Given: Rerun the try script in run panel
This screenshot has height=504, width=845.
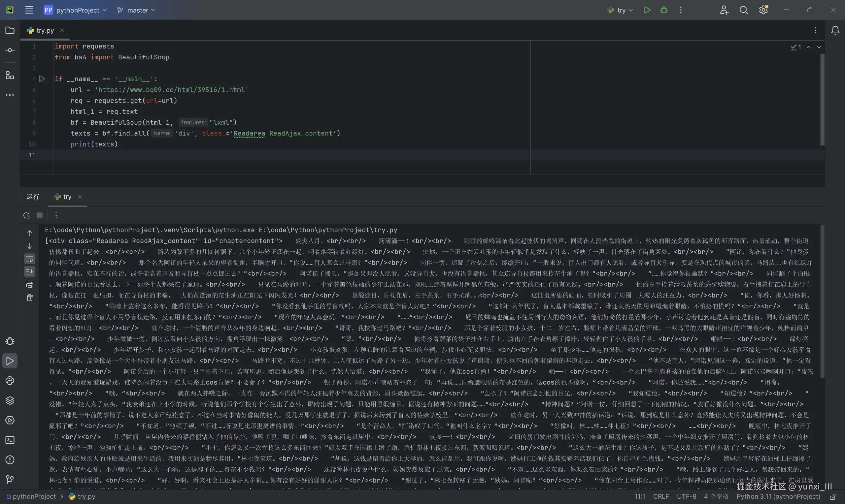Looking at the screenshot, I should pos(27,215).
